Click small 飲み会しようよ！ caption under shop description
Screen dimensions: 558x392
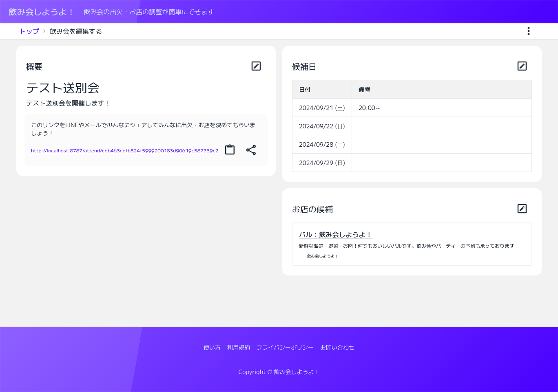pyautogui.click(x=323, y=256)
